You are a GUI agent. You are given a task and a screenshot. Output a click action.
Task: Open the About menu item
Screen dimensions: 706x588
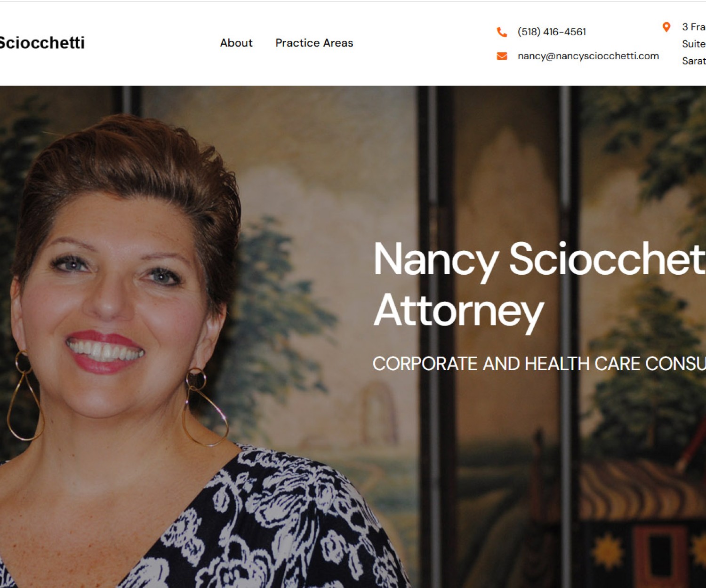236,43
